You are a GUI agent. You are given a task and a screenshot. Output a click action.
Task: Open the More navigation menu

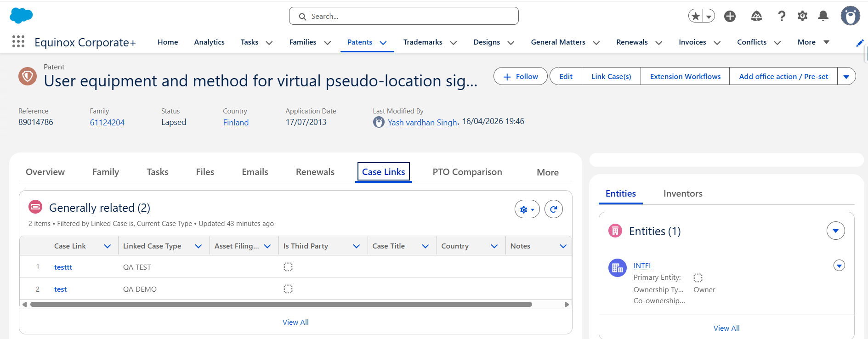[x=813, y=42]
